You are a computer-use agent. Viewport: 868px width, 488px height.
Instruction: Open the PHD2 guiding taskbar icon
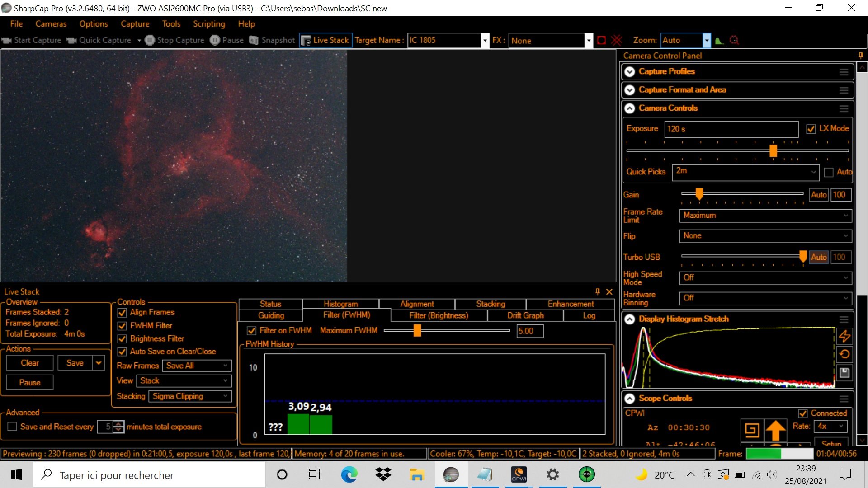(587, 474)
